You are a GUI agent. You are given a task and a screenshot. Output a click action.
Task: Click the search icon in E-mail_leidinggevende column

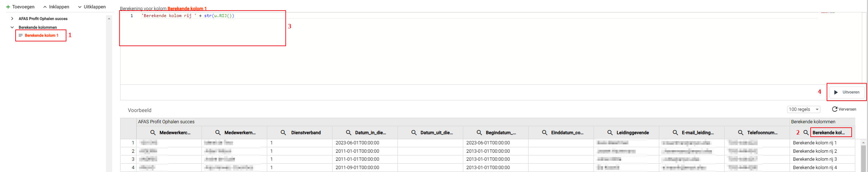675,133
